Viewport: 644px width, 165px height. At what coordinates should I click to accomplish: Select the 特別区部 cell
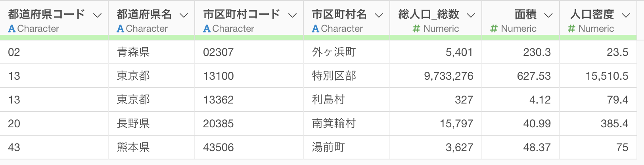coord(347,76)
